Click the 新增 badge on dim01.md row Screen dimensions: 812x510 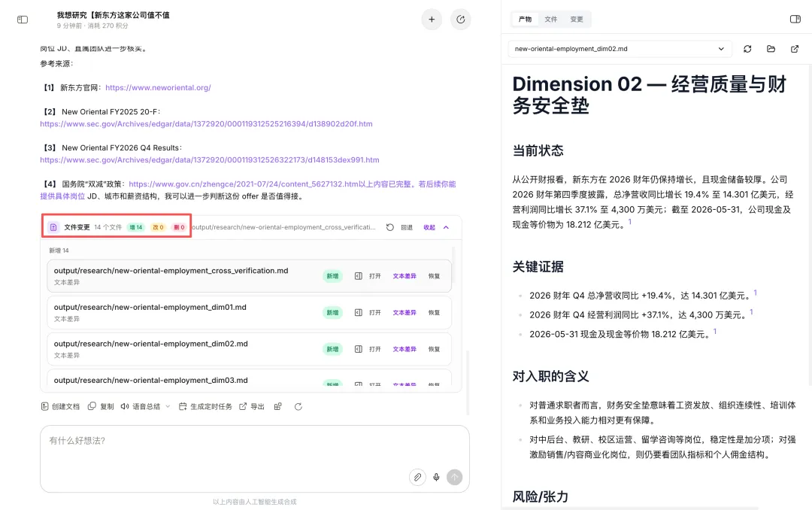point(332,312)
